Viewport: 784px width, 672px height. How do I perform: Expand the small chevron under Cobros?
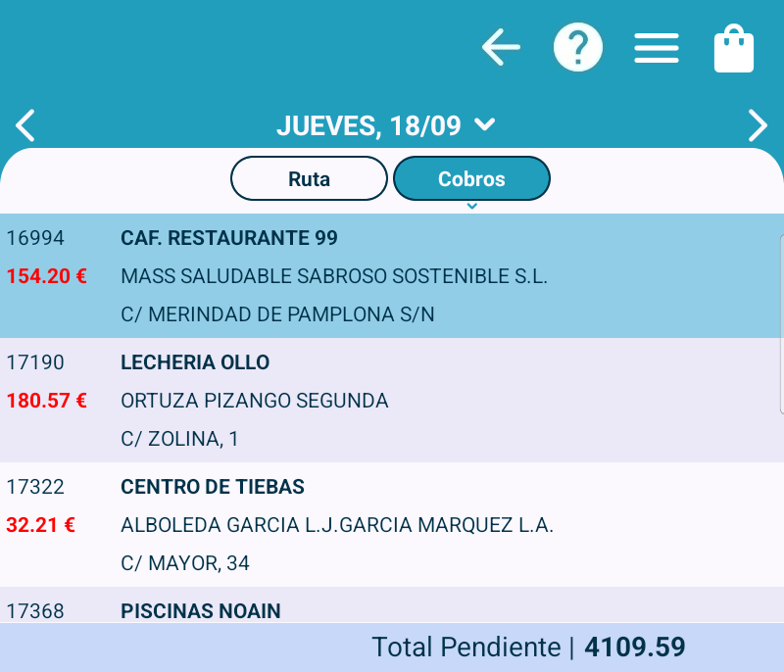(471, 206)
